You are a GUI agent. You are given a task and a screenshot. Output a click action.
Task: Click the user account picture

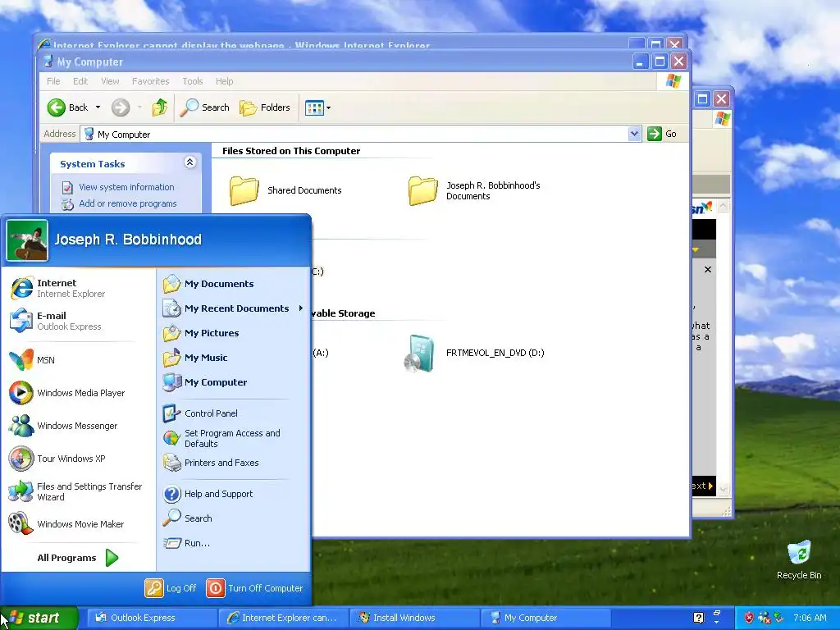coord(27,240)
